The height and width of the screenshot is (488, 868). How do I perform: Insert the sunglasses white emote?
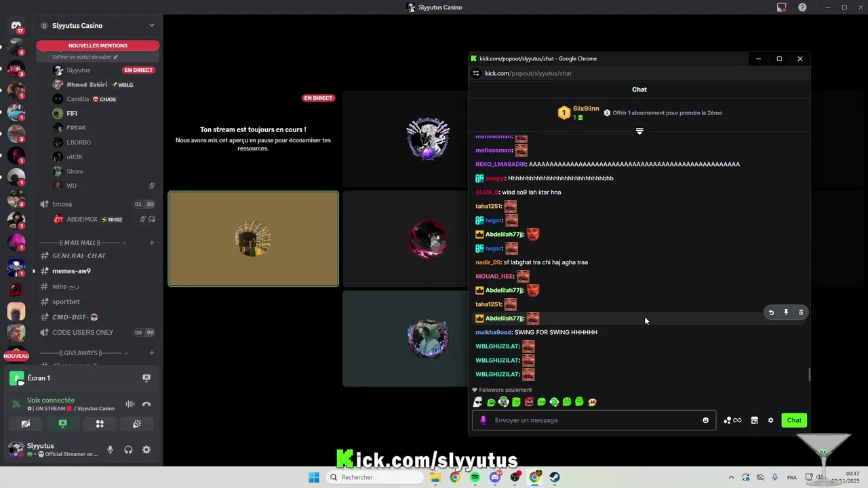477,402
